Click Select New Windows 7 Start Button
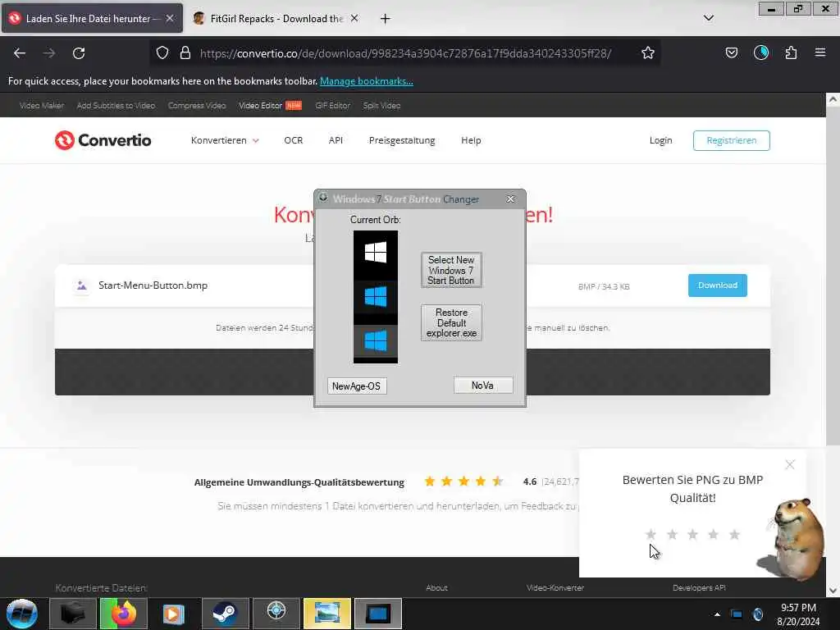This screenshot has height=630, width=840. click(x=451, y=270)
